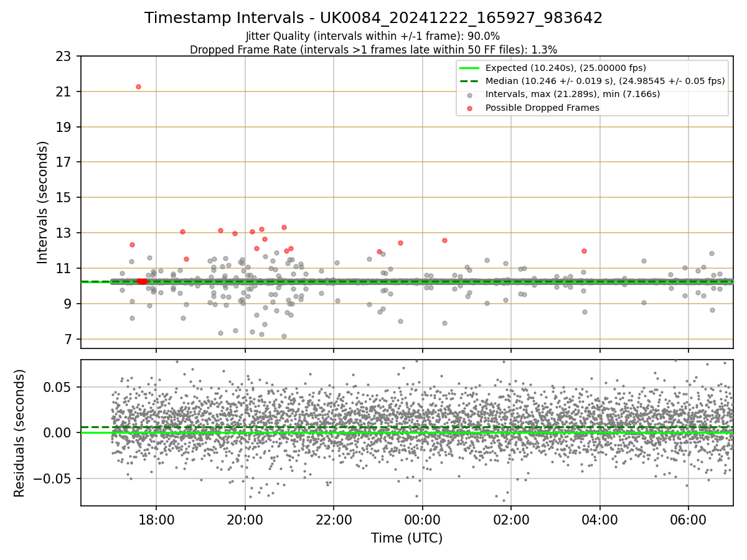Click the 18:00 x-axis tick label
Image resolution: width=747 pixels, height=560 pixels.
[x=156, y=519]
